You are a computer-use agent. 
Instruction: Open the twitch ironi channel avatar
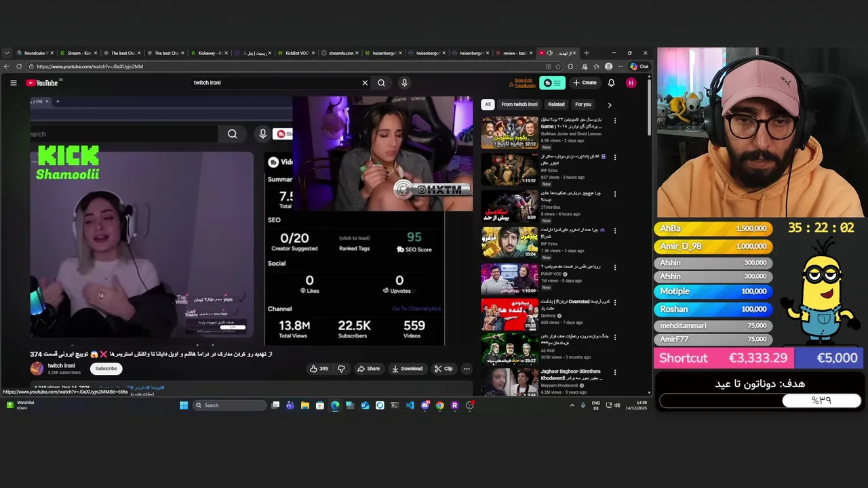click(37, 369)
